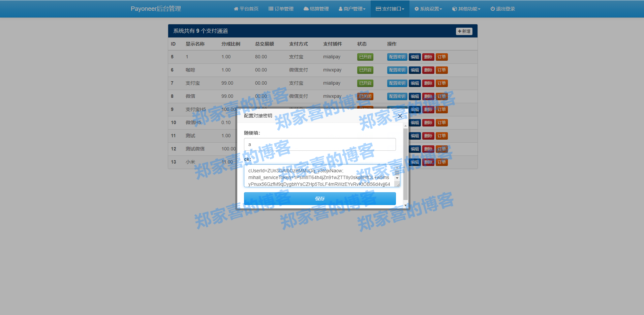Click 编辑 for channel 小米
This screenshot has width=644, height=315.
point(415,162)
